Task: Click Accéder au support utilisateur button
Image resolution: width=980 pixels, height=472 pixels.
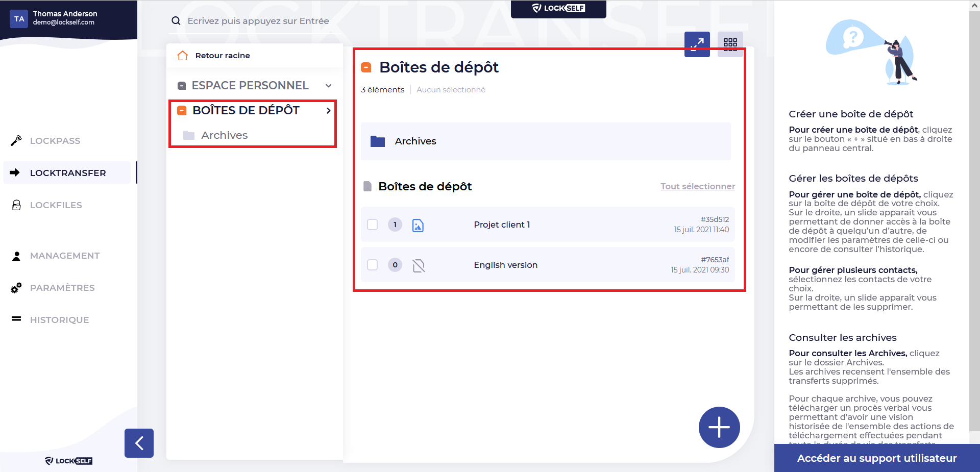Action: tap(877, 458)
